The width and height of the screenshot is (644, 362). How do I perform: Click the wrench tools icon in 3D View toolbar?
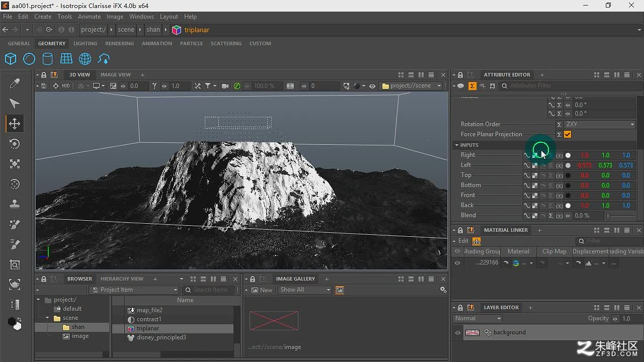(x=198, y=86)
